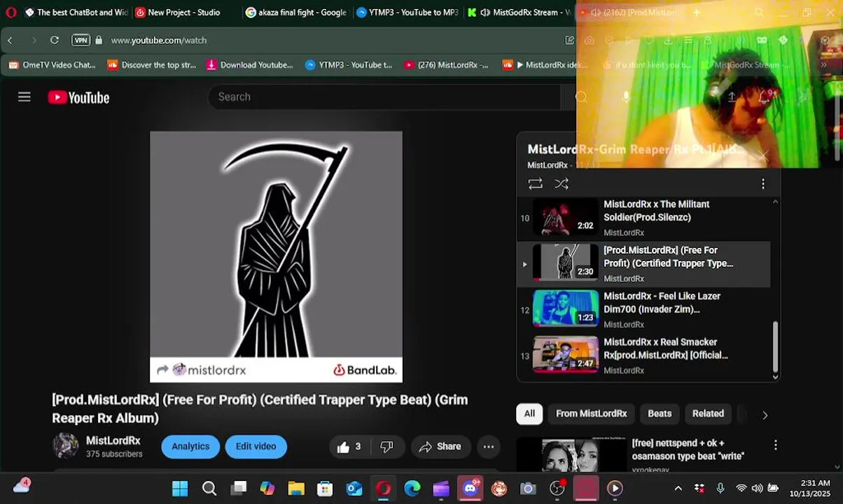Viewport: 843px width, 504px height.
Task: Play MistLordRx x The Militant Soldier video
Action: pyautogui.click(x=644, y=218)
